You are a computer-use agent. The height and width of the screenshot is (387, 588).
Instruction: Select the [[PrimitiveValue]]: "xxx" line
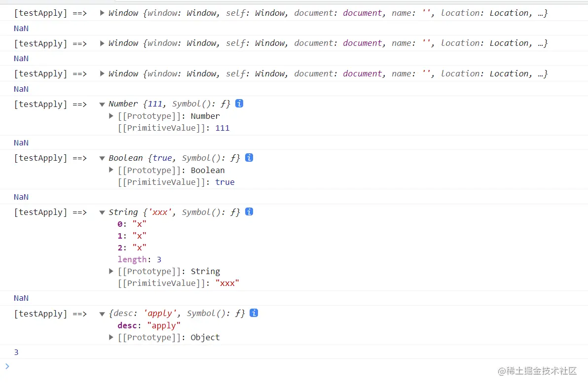click(x=179, y=283)
